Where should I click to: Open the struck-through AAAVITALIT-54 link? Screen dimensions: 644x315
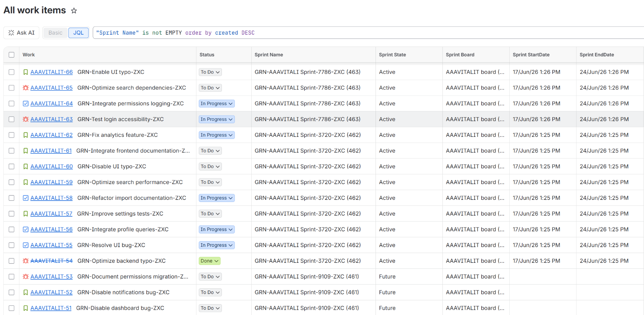(51, 261)
